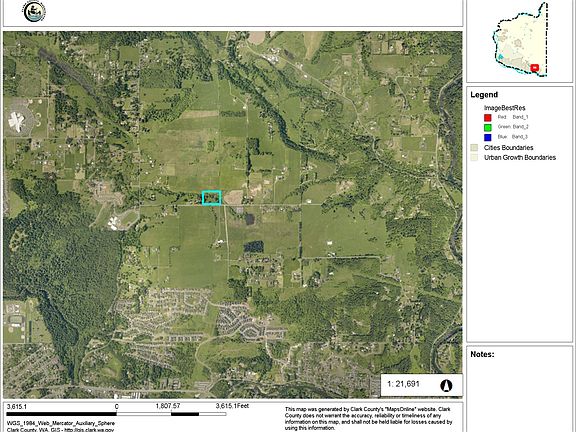This screenshot has width=576, height=432.
Task: Click the county overview inset map
Action: [520, 40]
